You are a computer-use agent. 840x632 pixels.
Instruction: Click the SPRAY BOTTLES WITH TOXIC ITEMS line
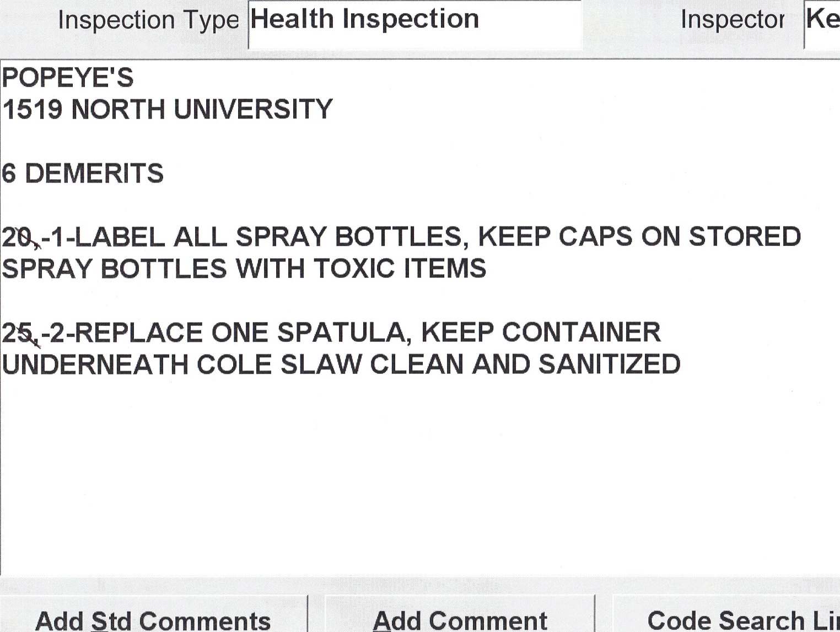coord(244,269)
